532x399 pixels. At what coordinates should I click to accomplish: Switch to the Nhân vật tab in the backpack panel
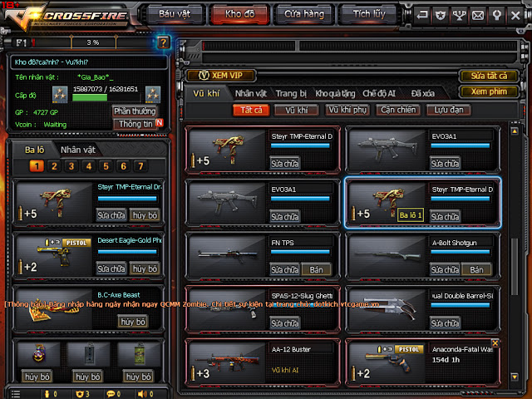click(77, 150)
